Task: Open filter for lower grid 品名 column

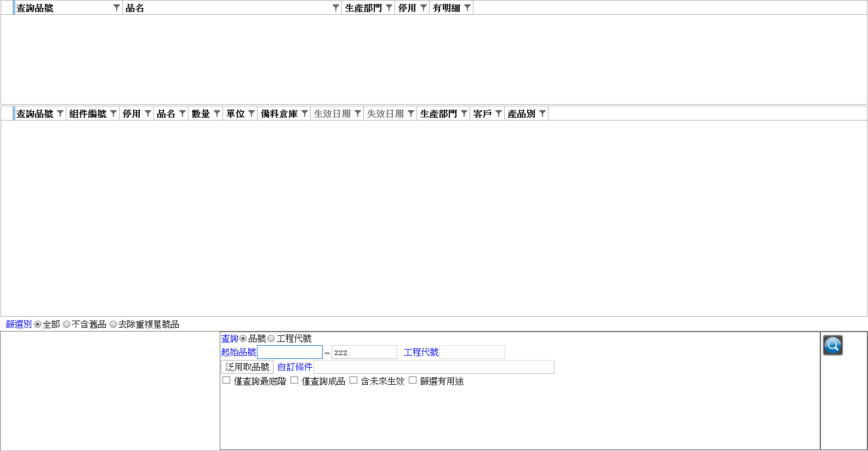Action: (182, 113)
